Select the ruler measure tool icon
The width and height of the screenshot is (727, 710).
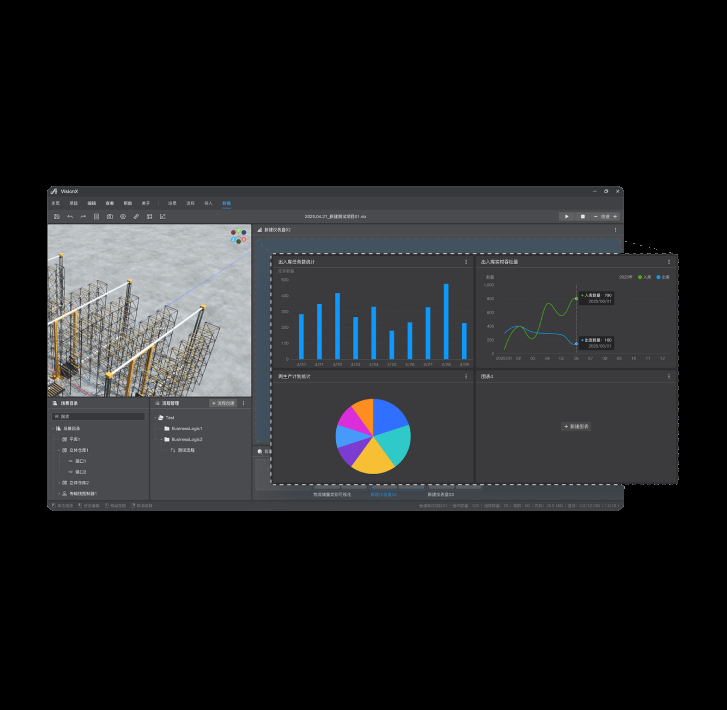(136, 217)
